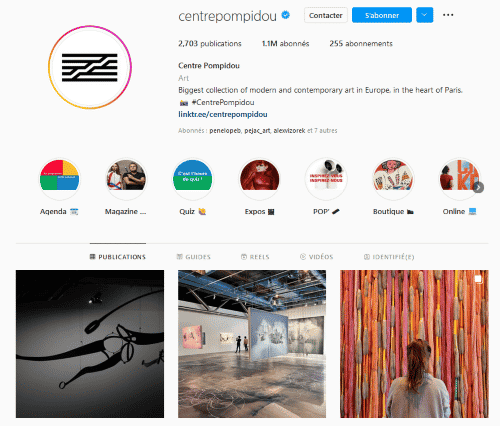View the 1.1M abonnés list

(285, 44)
